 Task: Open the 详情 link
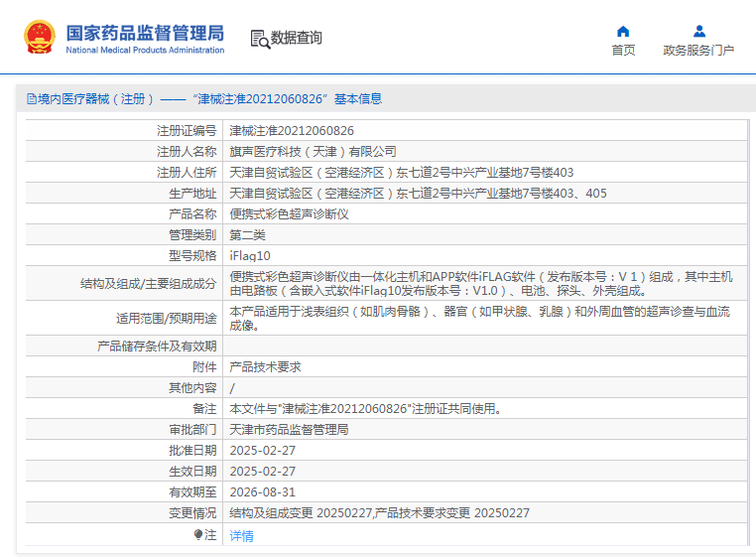click(241, 536)
